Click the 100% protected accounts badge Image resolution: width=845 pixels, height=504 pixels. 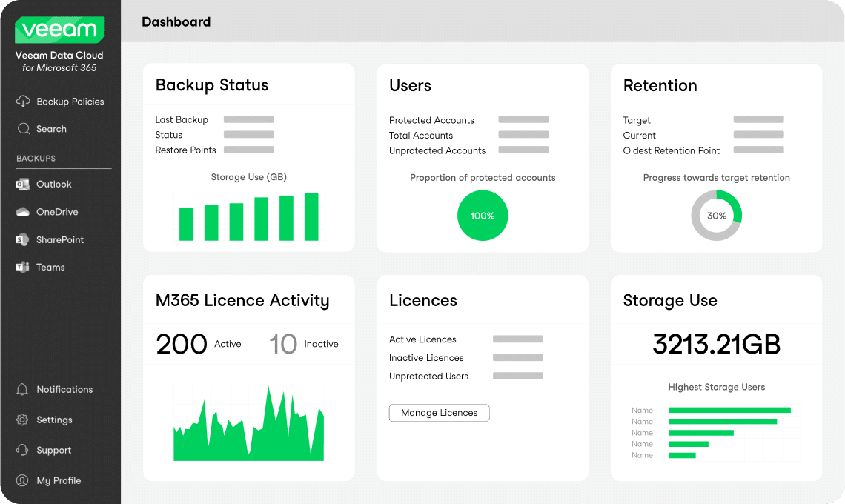(483, 216)
